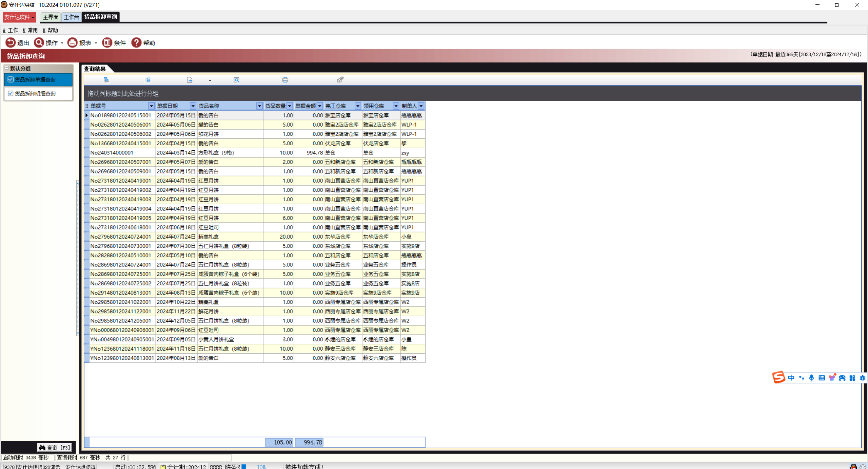Image resolution: width=868 pixels, height=469 pixels.
Task: Click the 安仕达软件 red button
Action: 19,17
